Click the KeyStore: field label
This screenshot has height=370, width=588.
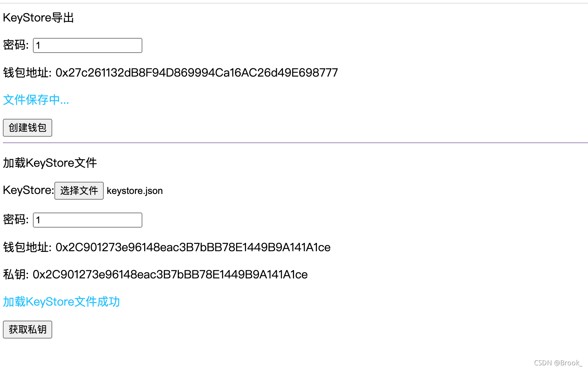(27, 190)
